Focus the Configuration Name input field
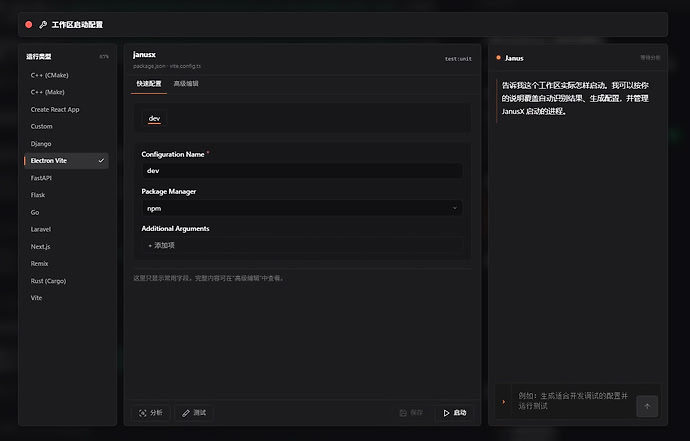The height and width of the screenshot is (441, 690). click(302, 171)
